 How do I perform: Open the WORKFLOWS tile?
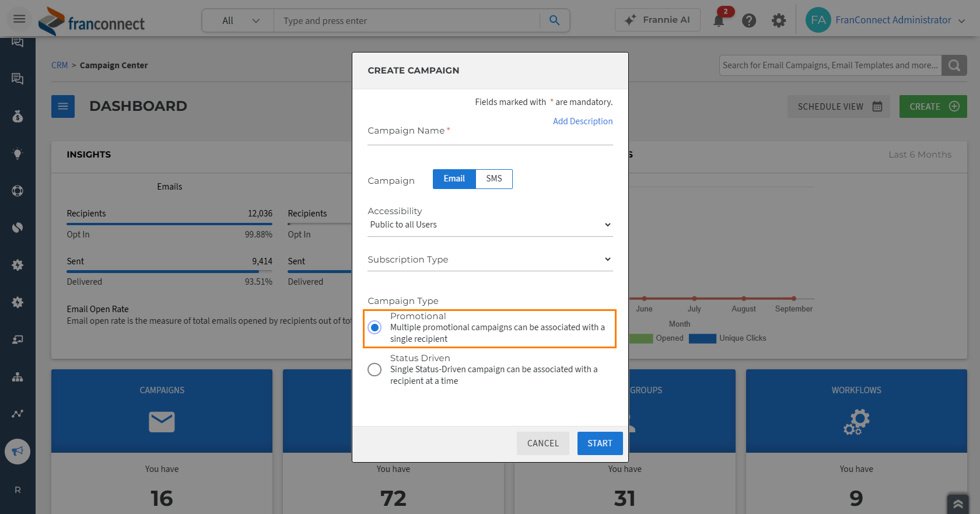tap(856, 411)
